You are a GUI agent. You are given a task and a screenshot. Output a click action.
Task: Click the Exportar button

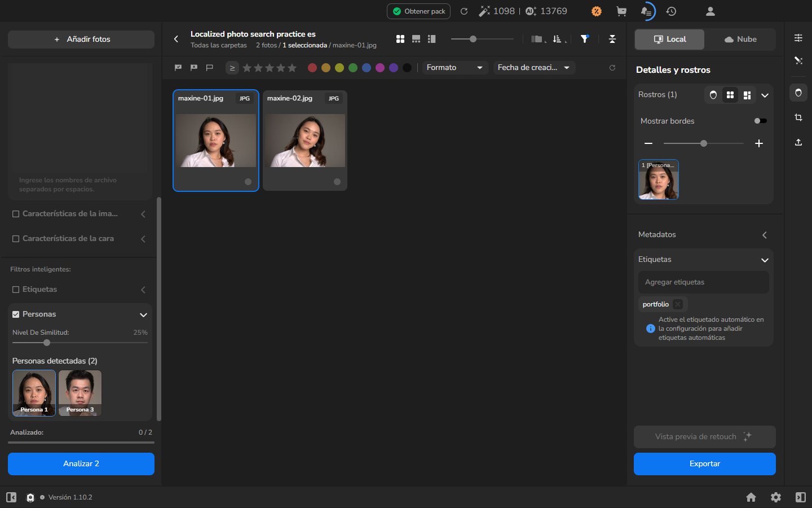click(705, 464)
